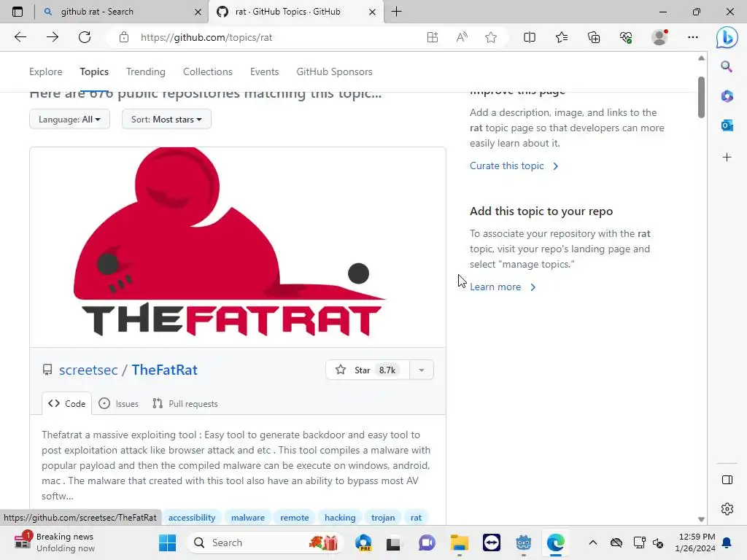The image size is (747, 560).
Task: Open Issues tab of TheFatRat
Action: pos(119,404)
